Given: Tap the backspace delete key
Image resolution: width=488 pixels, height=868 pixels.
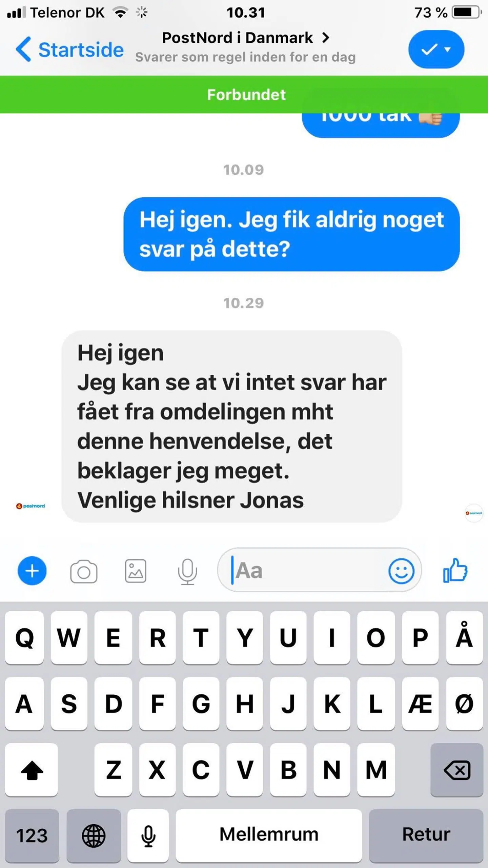Looking at the screenshot, I should (x=457, y=770).
